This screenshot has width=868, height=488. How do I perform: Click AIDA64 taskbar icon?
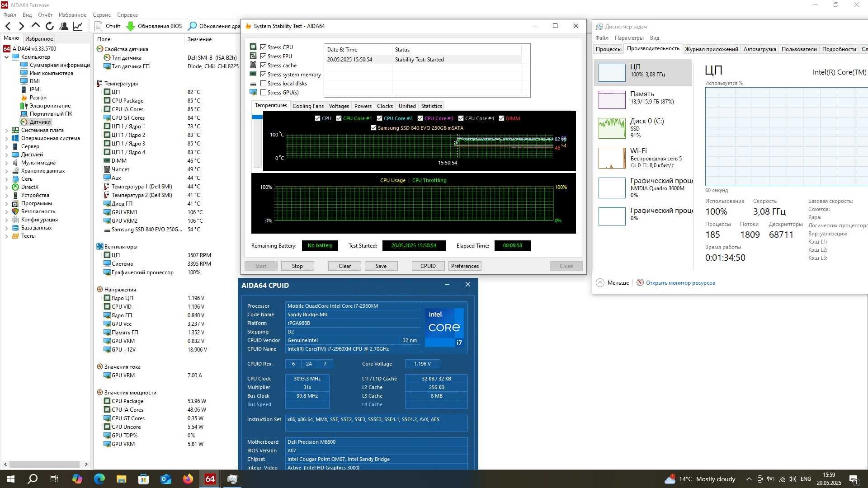click(210, 479)
